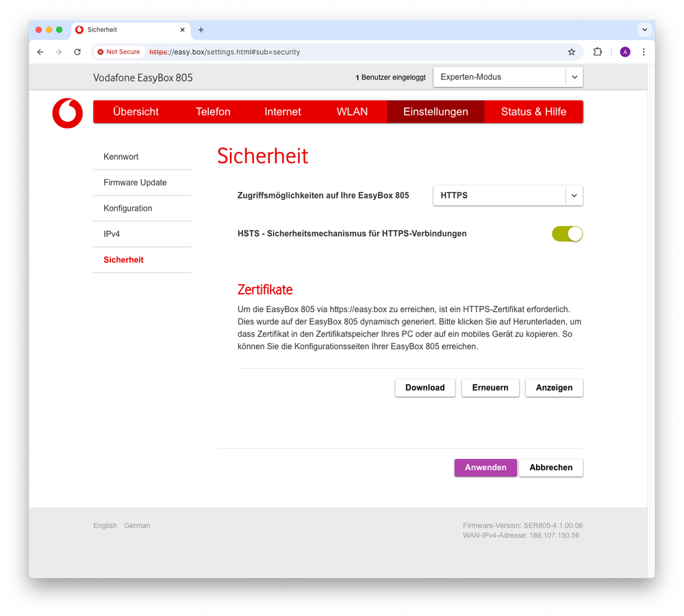Switch language to English
Viewport: 684px width, 616px height.
[105, 526]
